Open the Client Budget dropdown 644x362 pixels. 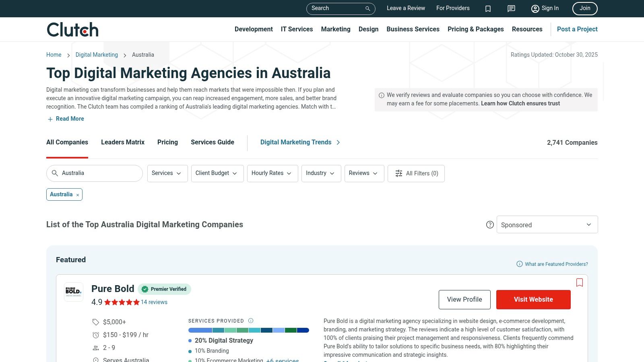pyautogui.click(x=217, y=173)
